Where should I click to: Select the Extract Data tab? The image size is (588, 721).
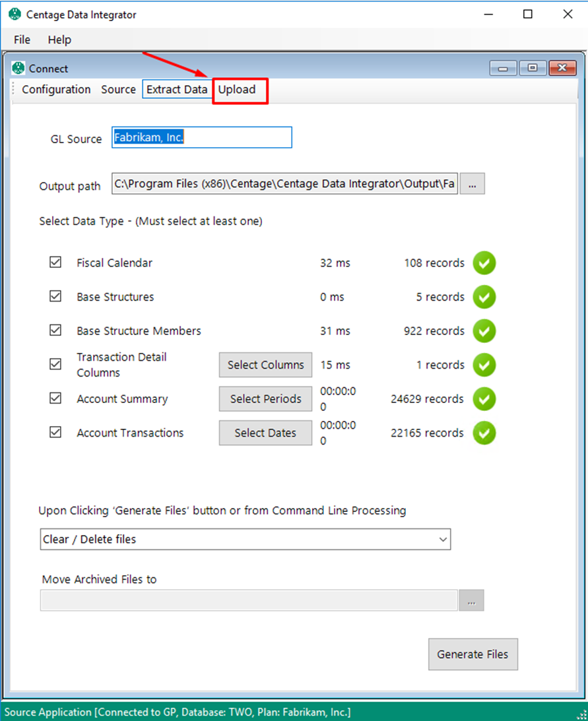(177, 89)
